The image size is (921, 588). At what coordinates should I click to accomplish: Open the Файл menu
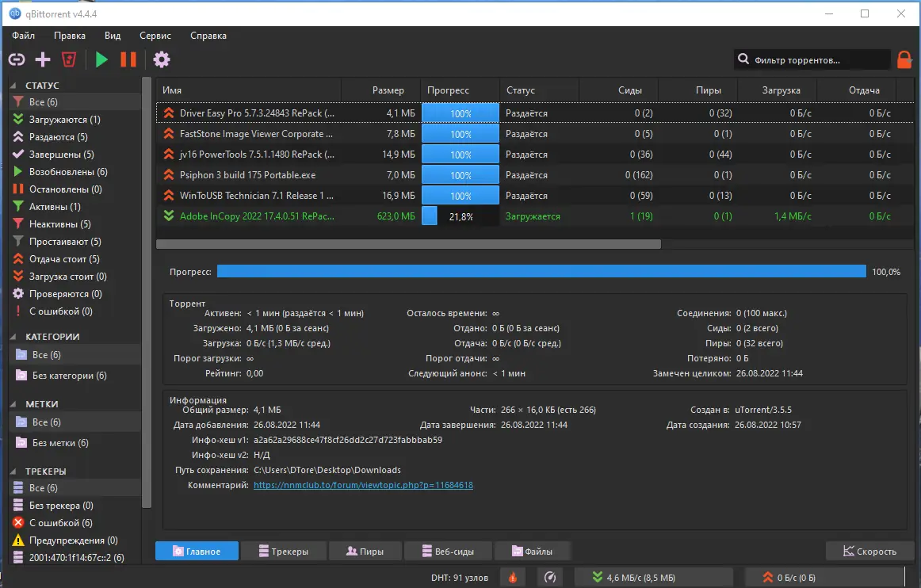(x=24, y=35)
